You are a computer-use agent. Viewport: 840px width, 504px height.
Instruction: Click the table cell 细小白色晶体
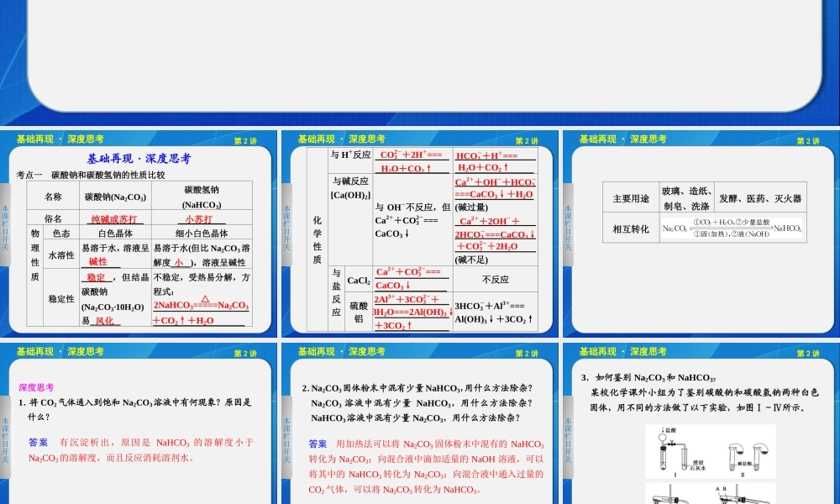click(x=202, y=233)
